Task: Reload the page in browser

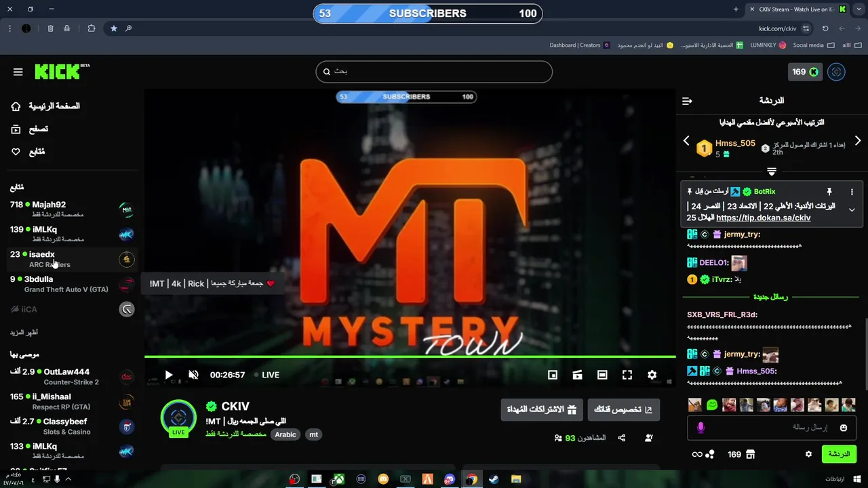Action: (x=825, y=28)
